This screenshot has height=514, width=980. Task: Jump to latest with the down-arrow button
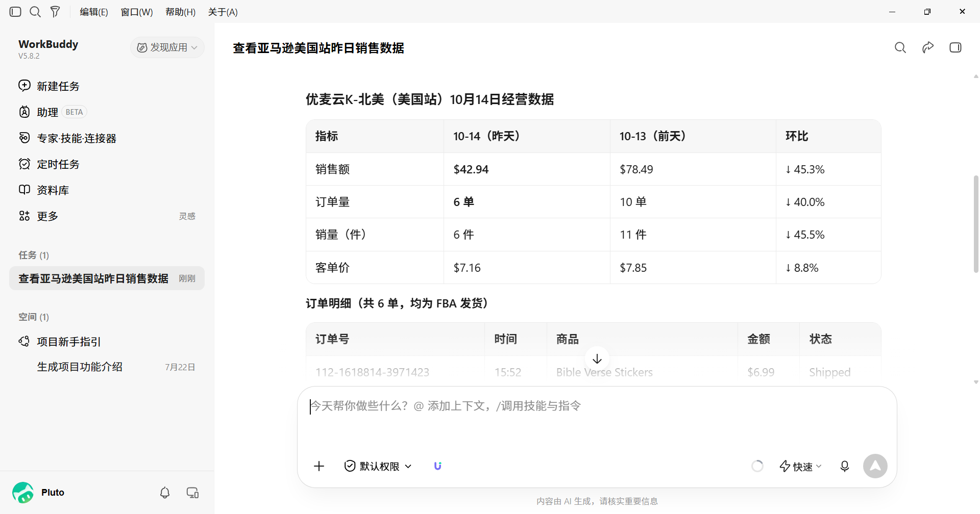tap(597, 359)
